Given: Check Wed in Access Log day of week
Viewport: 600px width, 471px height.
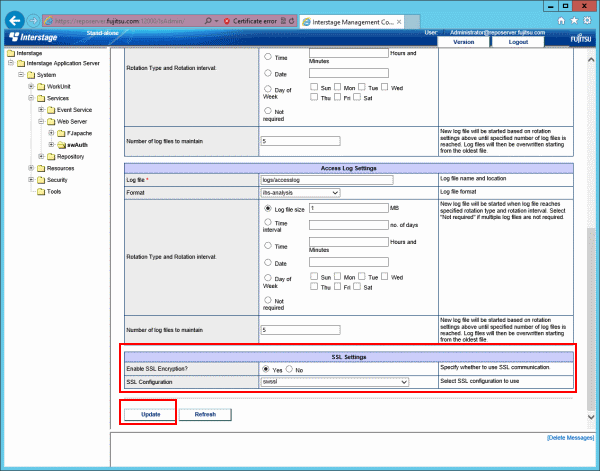Looking at the screenshot, I should (385, 276).
